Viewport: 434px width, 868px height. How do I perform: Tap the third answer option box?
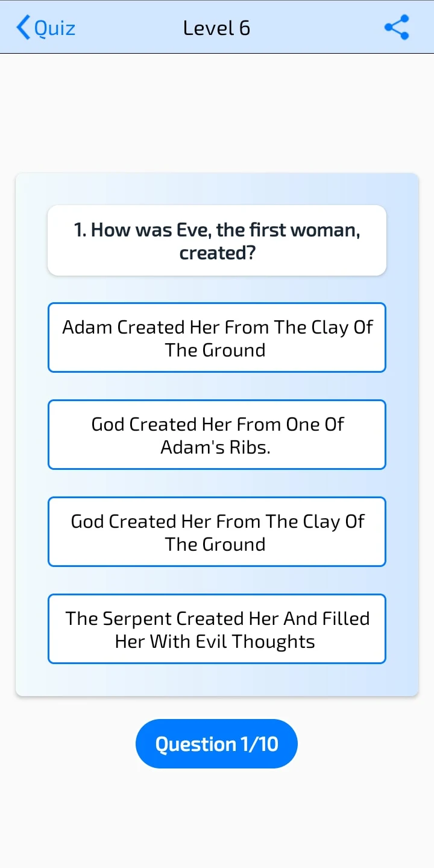pyautogui.click(x=217, y=532)
